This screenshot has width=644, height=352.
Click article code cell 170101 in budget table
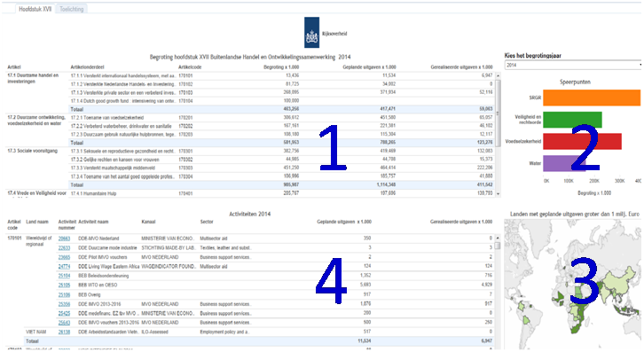(185, 75)
